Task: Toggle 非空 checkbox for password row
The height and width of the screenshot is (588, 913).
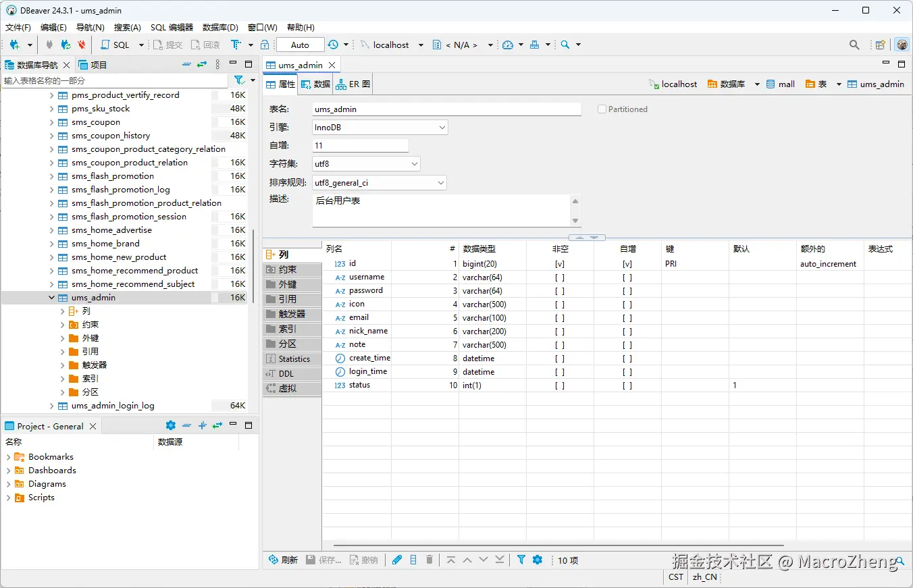Action: coord(559,291)
